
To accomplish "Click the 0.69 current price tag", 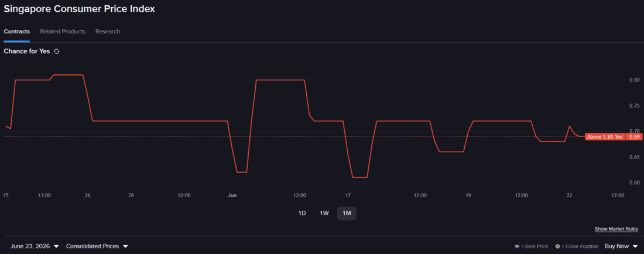I will click(x=633, y=137).
